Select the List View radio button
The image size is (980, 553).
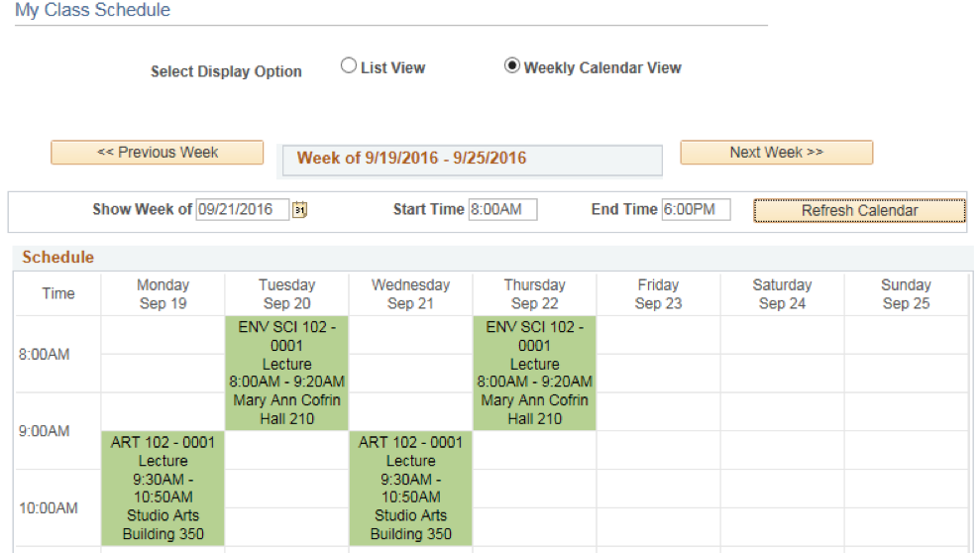click(348, 65)
